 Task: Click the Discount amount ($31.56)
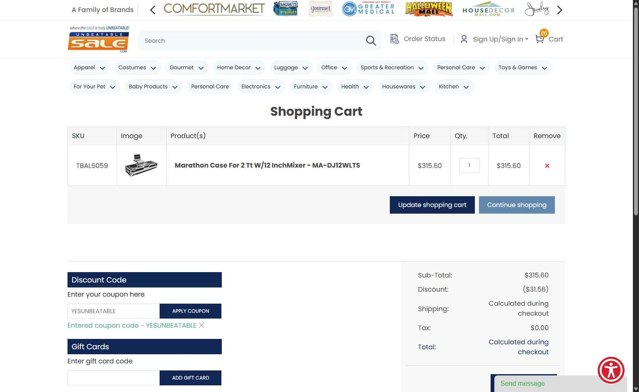tap(535, 289)
